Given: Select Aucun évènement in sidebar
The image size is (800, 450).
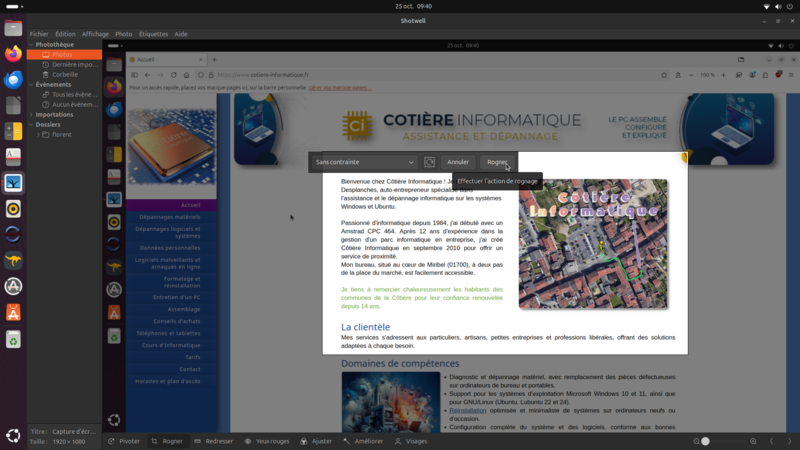Looking at the screenshot, I should pyautogui.click(x=64, y=105).
